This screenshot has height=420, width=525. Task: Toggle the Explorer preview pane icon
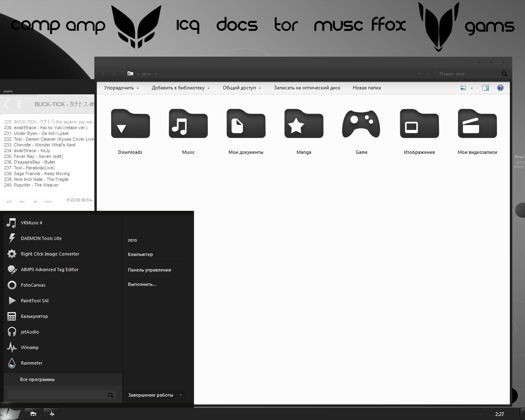coord(486,88)
